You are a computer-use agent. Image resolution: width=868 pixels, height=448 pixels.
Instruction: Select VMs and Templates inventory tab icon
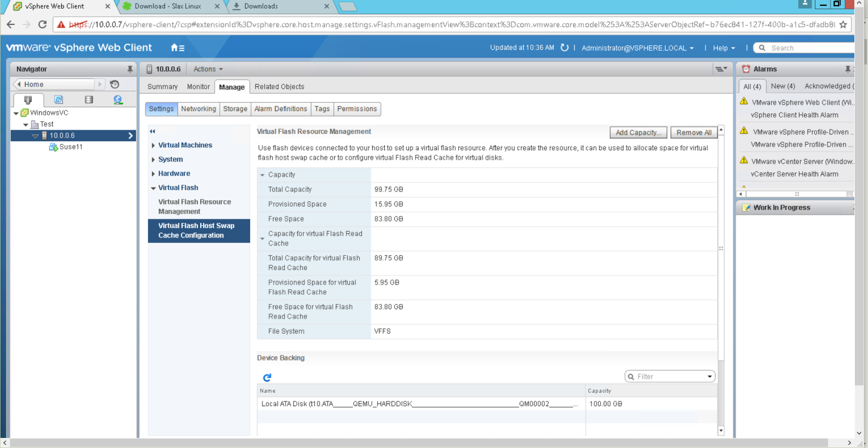tap(59, 100)
